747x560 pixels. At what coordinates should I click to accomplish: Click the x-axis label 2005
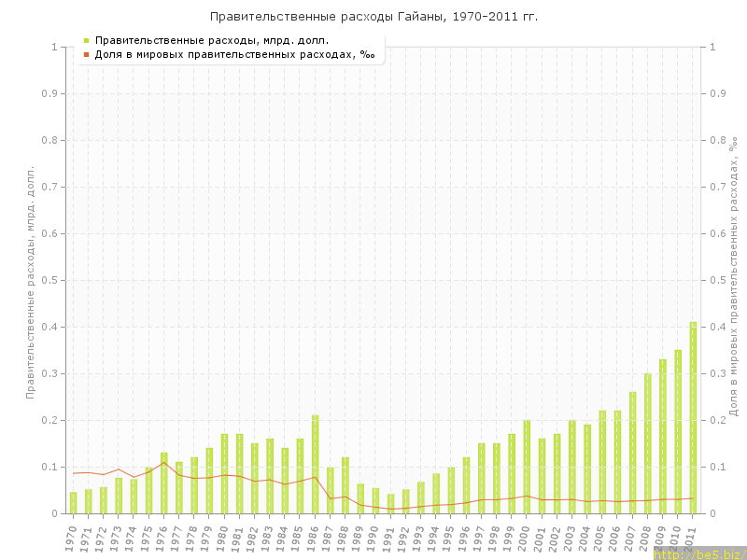coord(601,538)
